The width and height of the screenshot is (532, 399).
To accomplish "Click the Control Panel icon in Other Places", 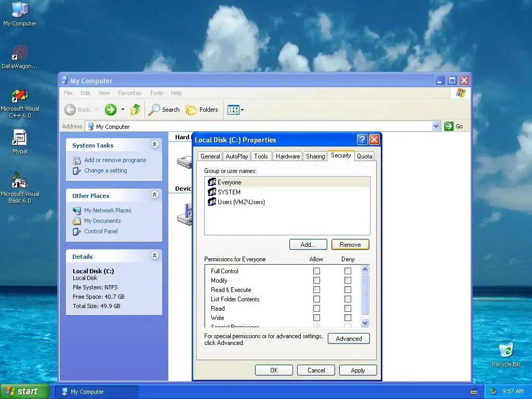I will [x=77, y=231].
